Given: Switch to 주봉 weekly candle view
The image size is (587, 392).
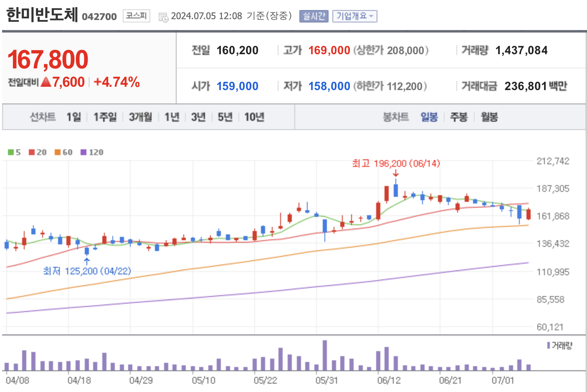Looking at the screenshot, I should pos(458,117).
